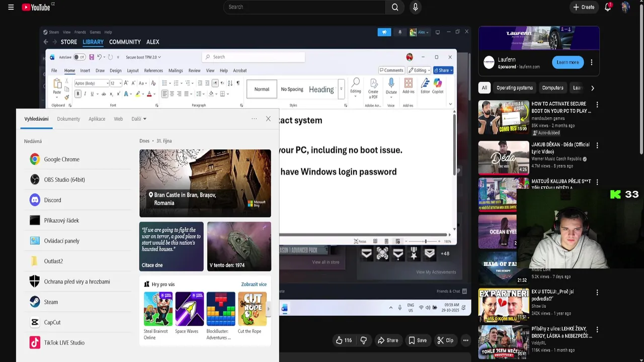The image size is (644, 362).
Task: Toggle align left in Word Paragraph group
Action: 165,94
